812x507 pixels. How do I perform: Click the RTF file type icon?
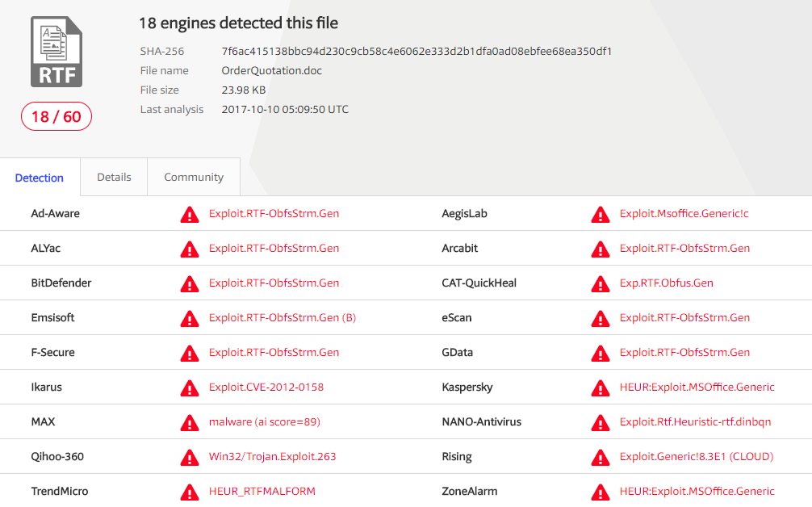(56, 52)
